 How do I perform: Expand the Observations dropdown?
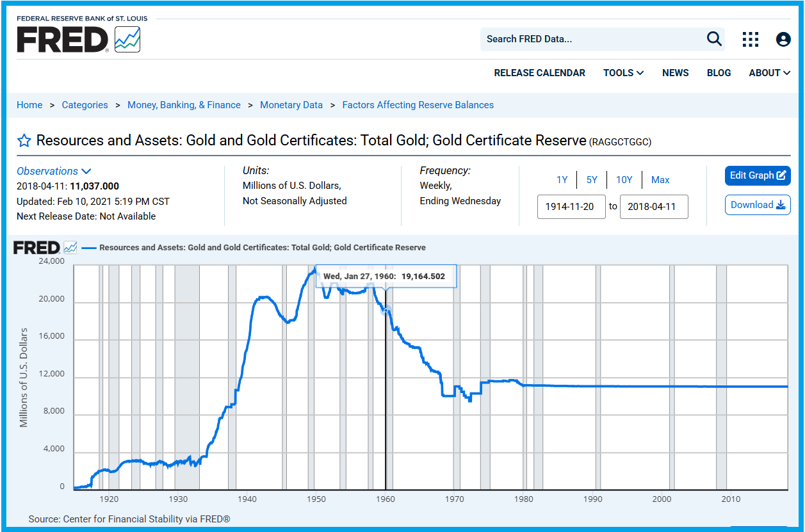[x=54, y=171]
